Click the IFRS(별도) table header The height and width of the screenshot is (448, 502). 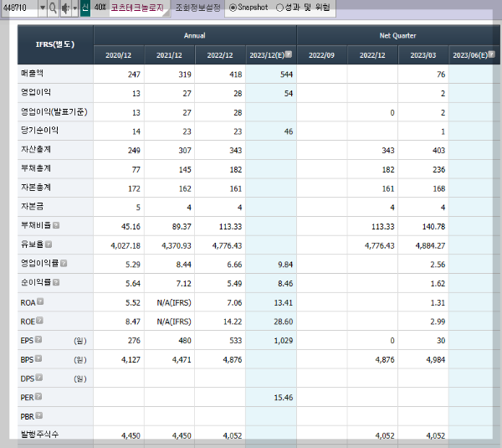pyautogui.click(x=55, y=44)
